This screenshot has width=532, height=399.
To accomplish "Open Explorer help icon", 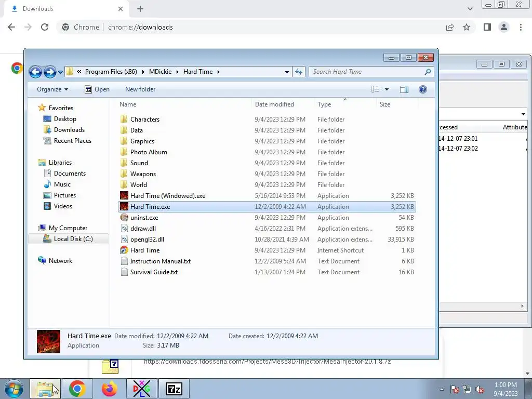I will tap(423, 89).
